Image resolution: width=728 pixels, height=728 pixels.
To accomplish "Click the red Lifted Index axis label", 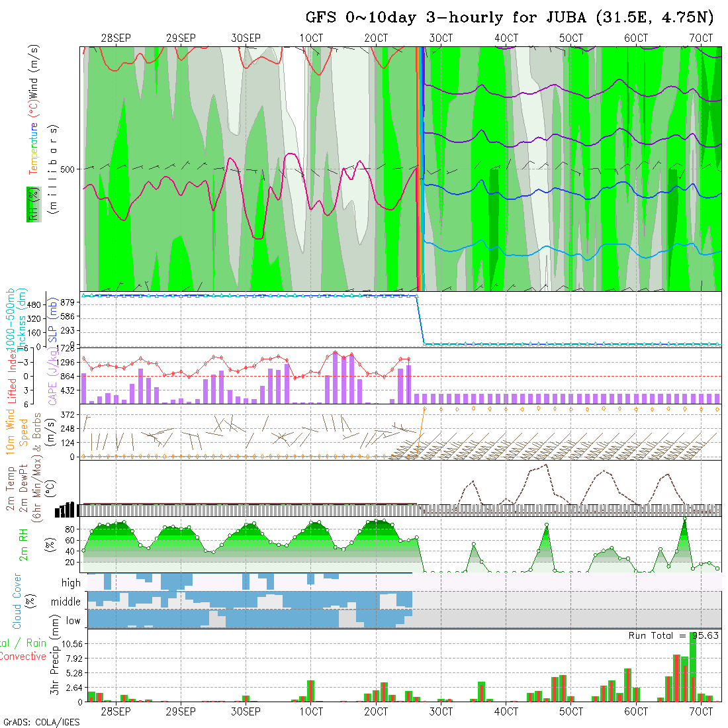I will [12, 377].
